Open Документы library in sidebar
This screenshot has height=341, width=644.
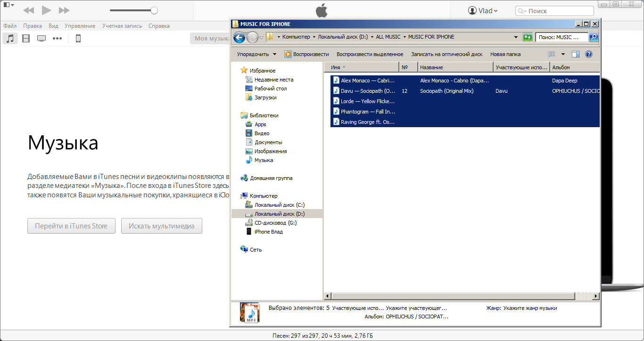click(x=264, y=142)
